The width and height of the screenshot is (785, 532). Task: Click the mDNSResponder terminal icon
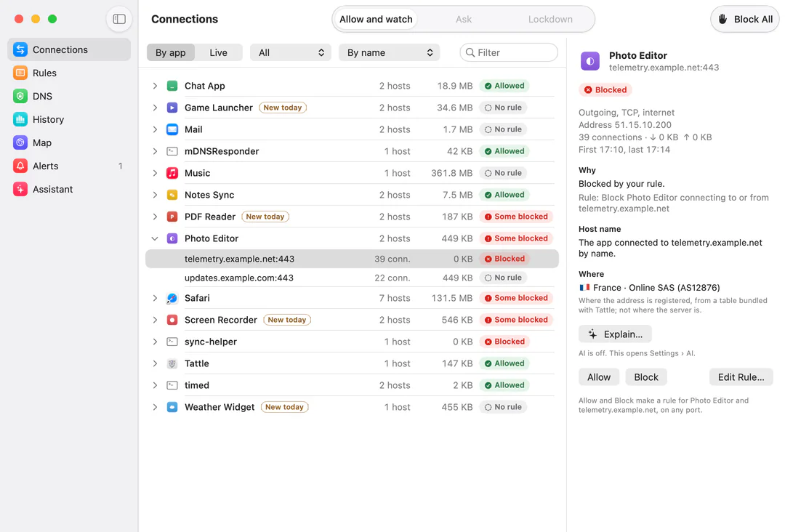pyautogui.click(x=172, y=151)
